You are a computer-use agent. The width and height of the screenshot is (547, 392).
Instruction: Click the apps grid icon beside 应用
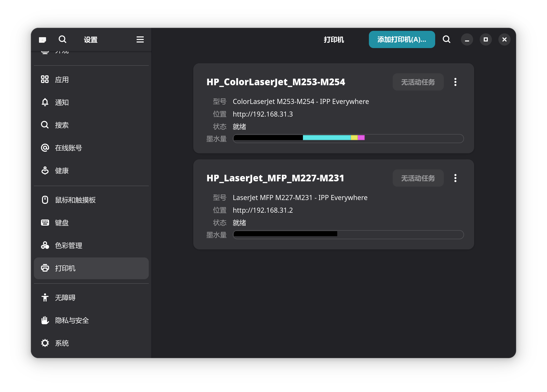pos(45,79)
